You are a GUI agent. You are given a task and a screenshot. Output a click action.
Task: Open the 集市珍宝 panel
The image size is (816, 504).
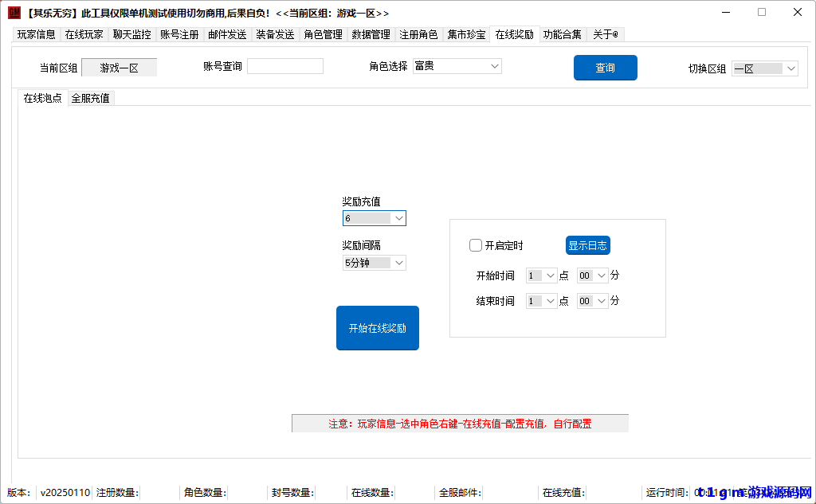click(466, 34)
